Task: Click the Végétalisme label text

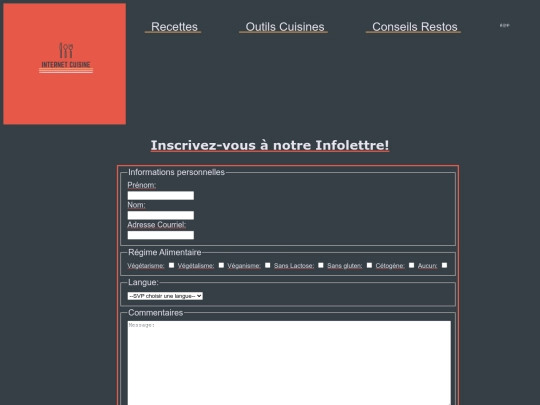Action: (196, 266)
